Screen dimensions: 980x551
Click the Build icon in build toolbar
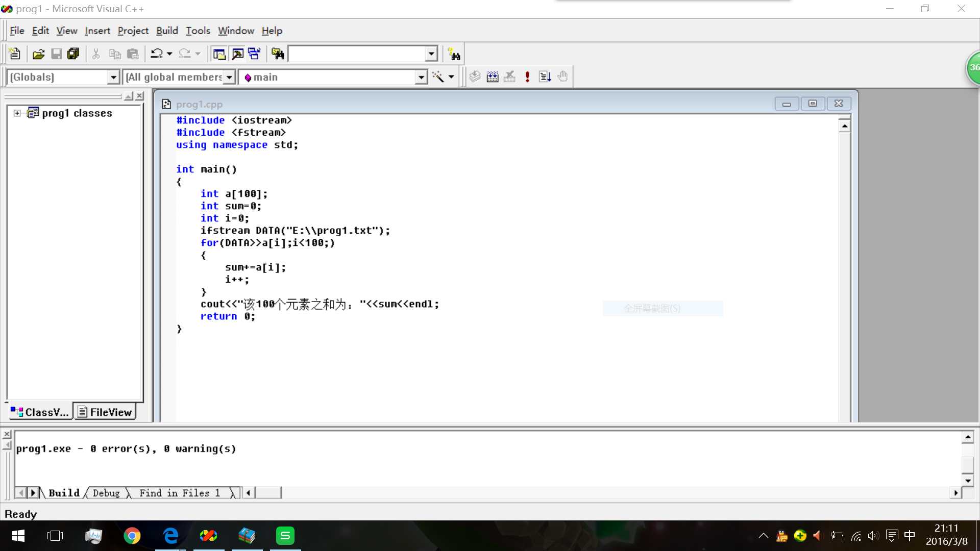[493, 77]
